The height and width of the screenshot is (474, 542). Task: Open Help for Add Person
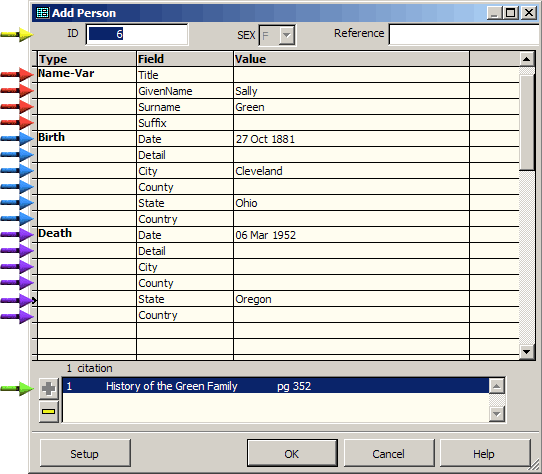pyautogui.click(x=485, y=453)
